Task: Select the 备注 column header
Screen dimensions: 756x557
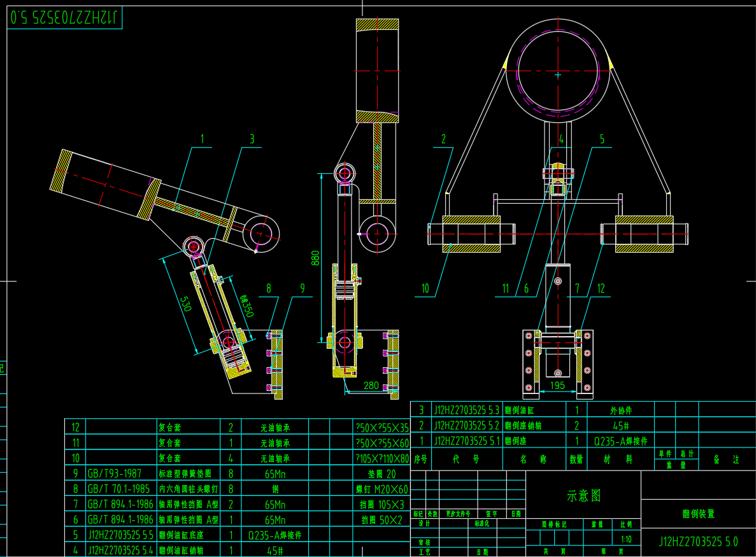Action: (x=726, y=459)
